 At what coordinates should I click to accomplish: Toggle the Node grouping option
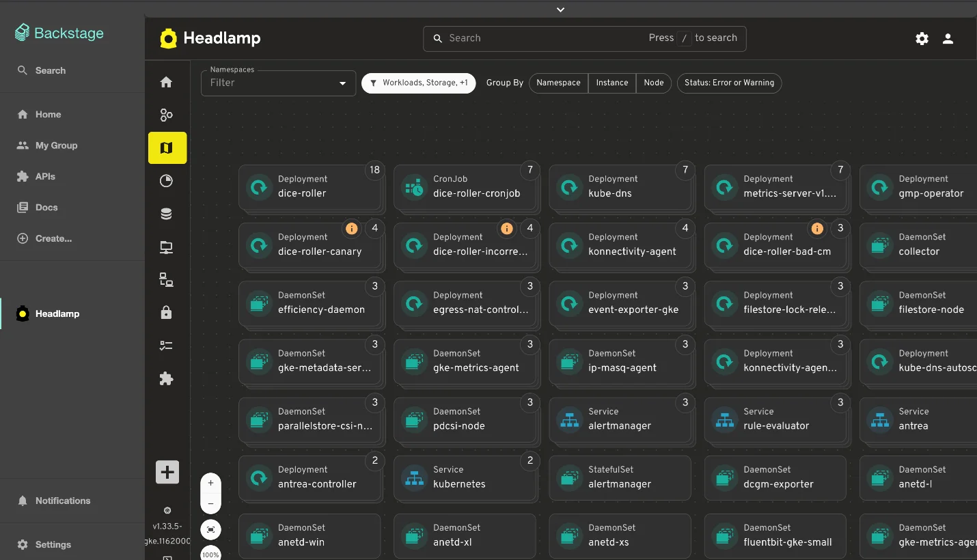[x=654, y=83]
